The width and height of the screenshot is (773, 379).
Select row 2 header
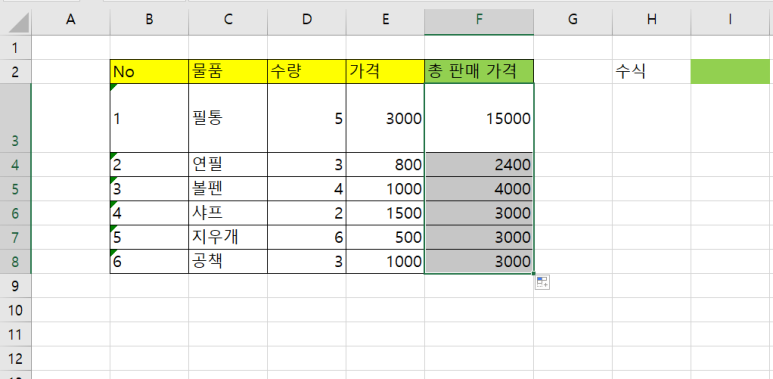[x=15, y=72]
